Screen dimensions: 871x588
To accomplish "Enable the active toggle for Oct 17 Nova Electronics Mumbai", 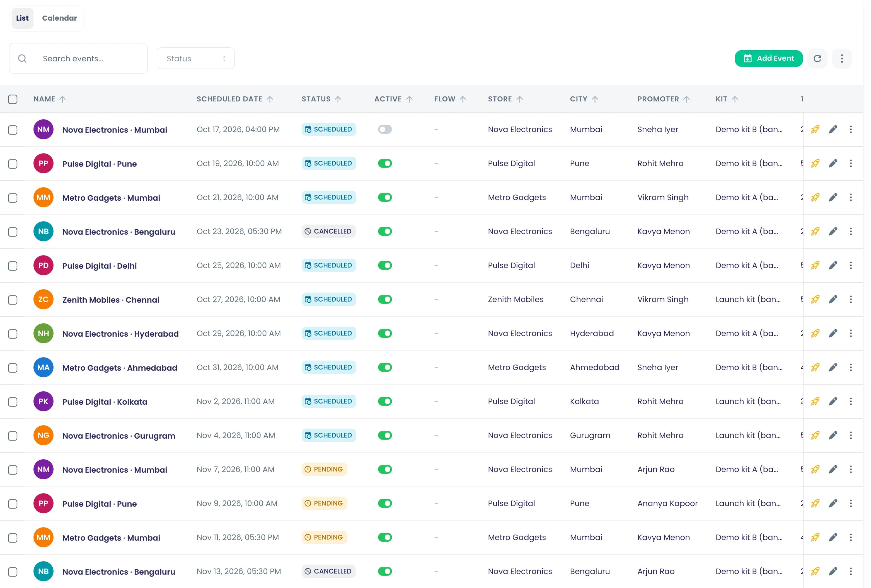I will [x=385, y=130].
